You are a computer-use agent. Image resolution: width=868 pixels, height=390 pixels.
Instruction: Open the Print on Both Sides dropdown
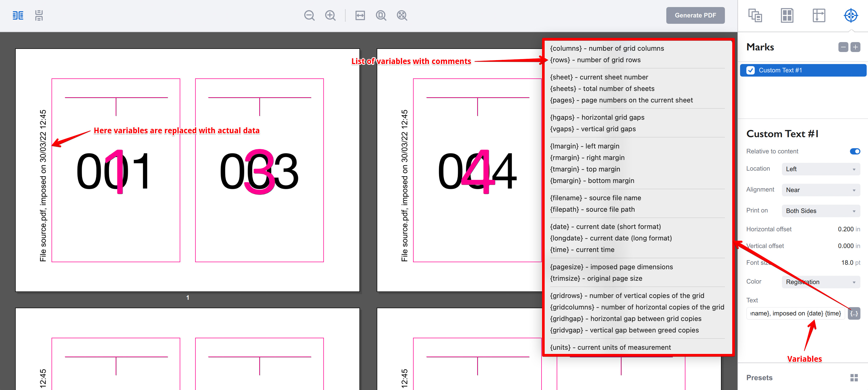coord(821,210)
